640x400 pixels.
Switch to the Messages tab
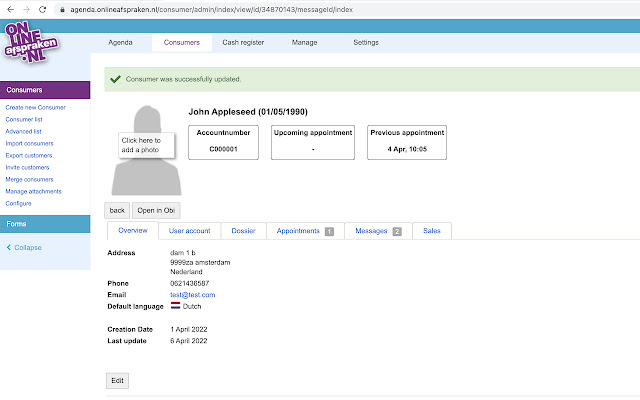pos(378,231)
